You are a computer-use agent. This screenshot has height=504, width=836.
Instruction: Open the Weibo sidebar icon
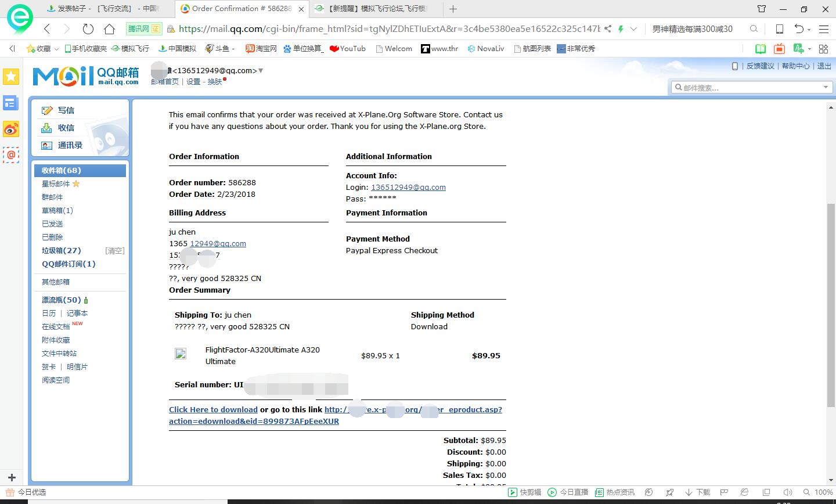pyautogui.click(x=11, y=129)
